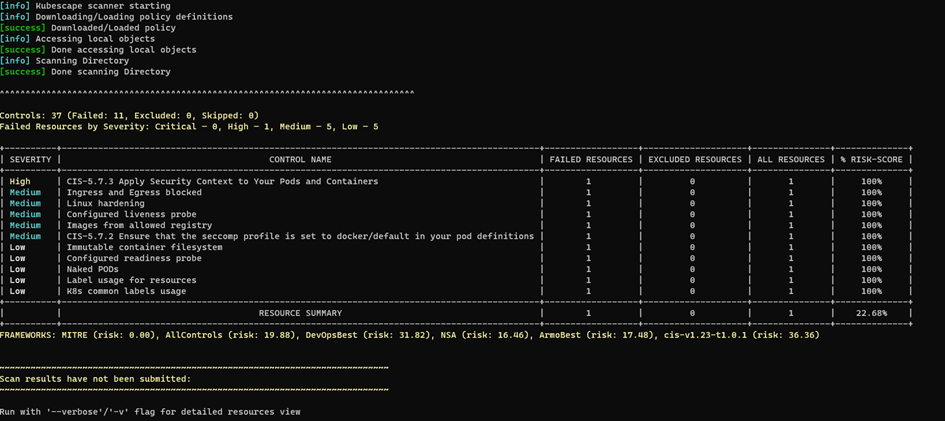
Task: Click the 'High' severity cell
Action: point(20,181)
